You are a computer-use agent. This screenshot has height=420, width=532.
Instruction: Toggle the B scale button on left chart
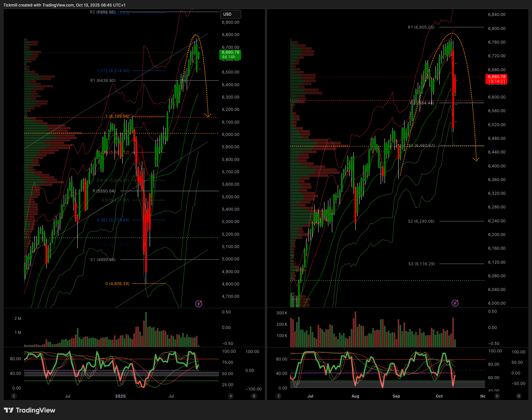[x=254, y=396]
